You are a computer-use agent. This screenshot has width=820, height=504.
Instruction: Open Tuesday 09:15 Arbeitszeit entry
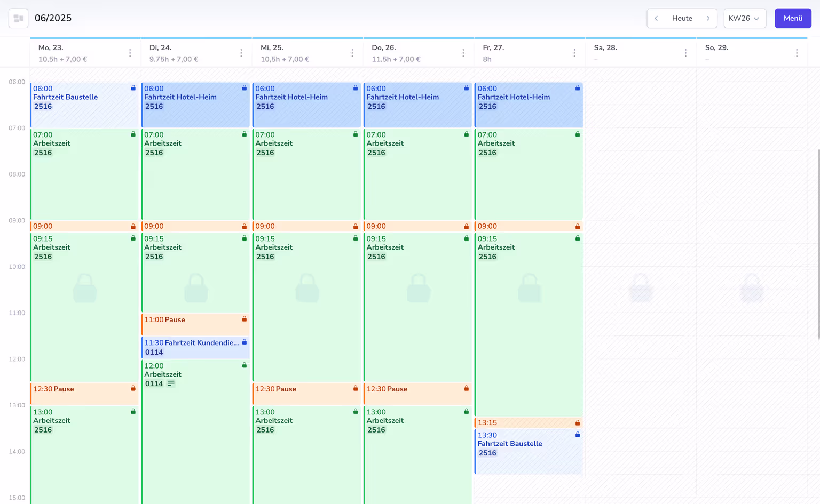195,272
